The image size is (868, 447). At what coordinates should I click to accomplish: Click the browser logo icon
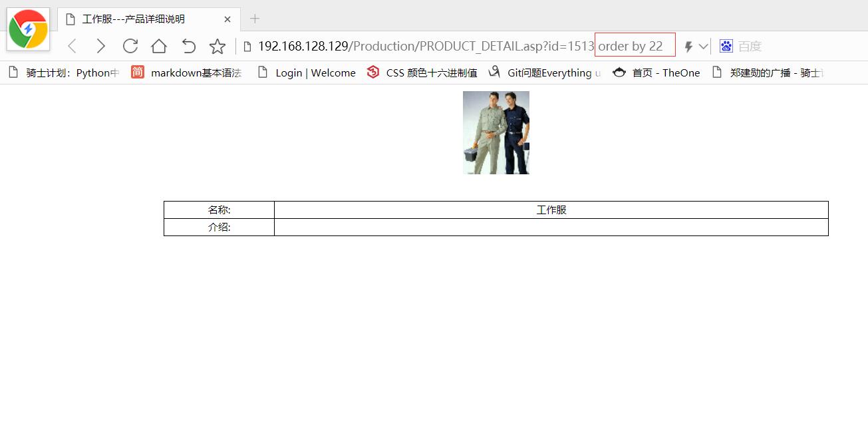click(28, 29)
